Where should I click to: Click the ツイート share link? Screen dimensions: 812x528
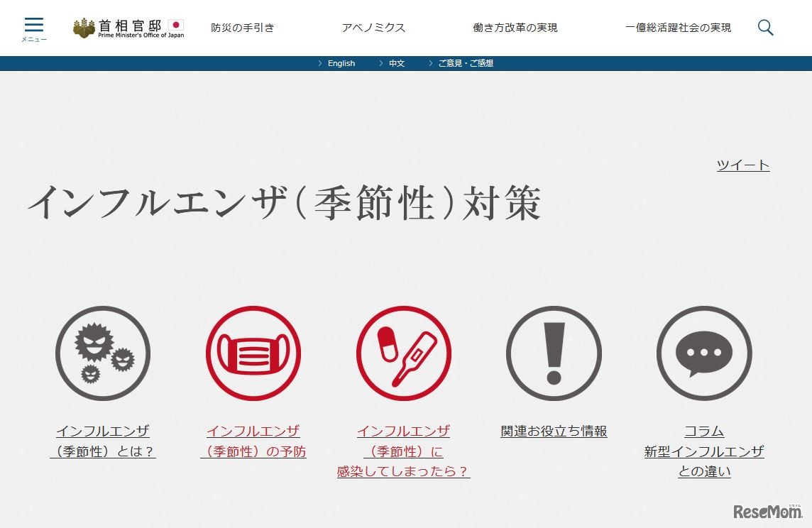743,165
